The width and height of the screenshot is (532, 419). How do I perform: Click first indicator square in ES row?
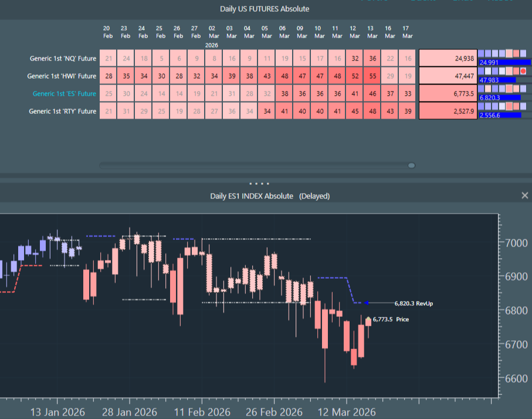click(x=482, y=89)
